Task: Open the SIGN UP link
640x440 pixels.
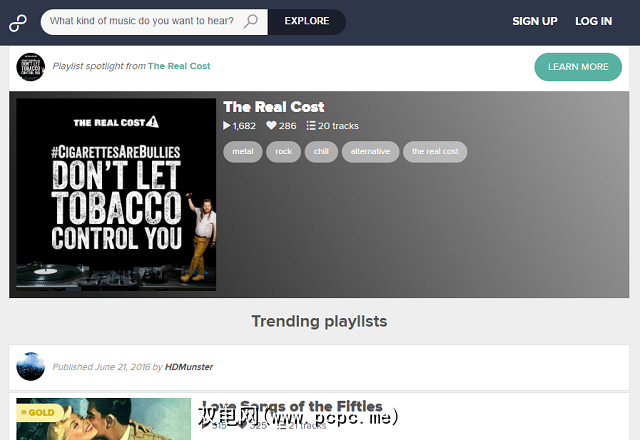Action: 535,21
